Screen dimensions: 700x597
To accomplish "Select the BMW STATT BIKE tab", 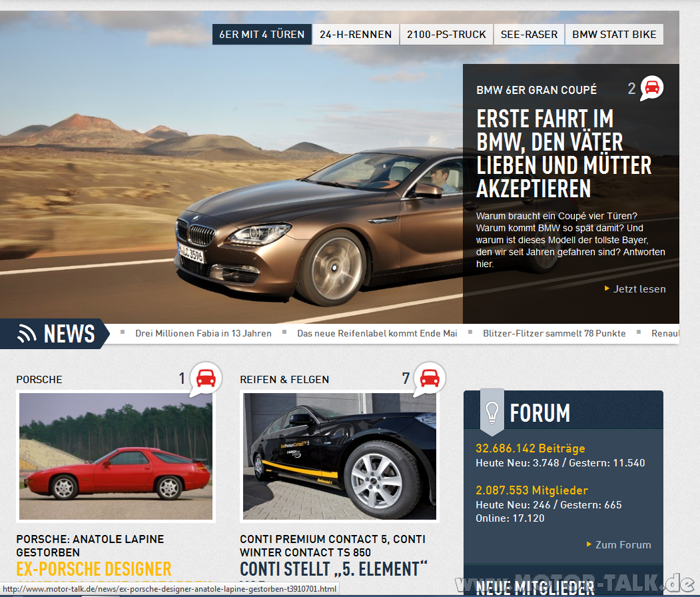I will pyautogui.click(x=613, y=34).
